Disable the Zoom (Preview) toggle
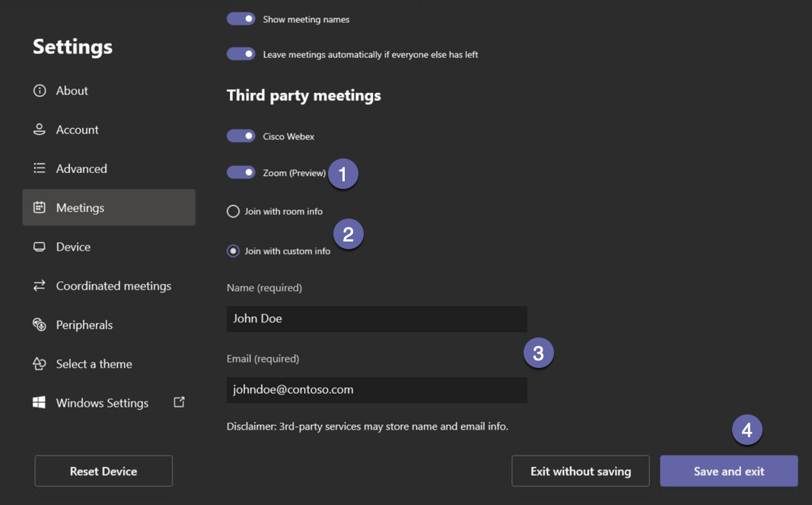Screen dimensions: 812x505 click(240, 172)
